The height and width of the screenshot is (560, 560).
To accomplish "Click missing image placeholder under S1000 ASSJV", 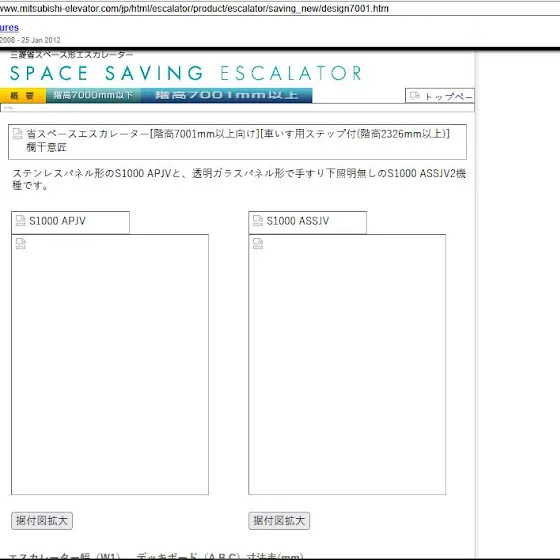I will [x=347, y=365].
